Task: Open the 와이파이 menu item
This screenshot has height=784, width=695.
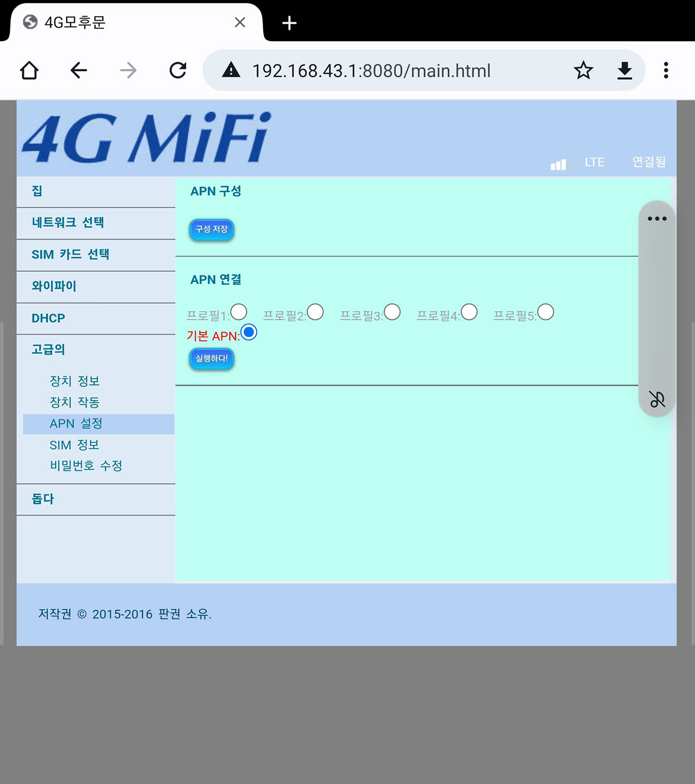Action: click(96, 287)
